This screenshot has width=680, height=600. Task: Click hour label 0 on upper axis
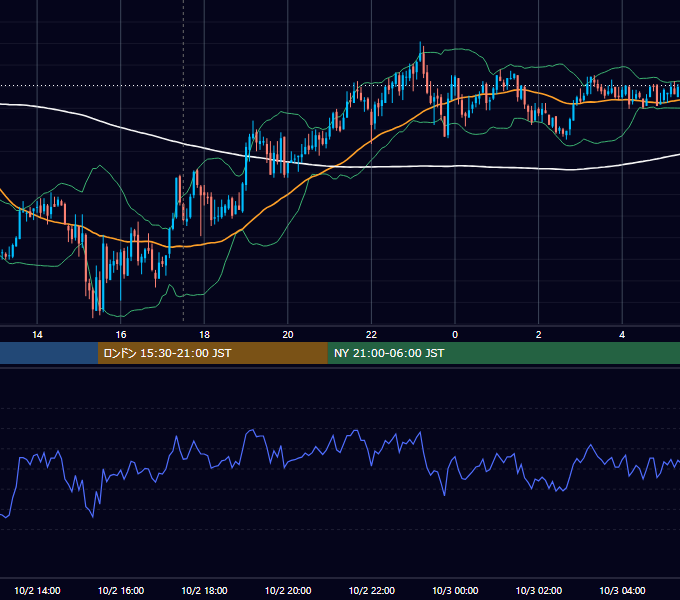455,335
